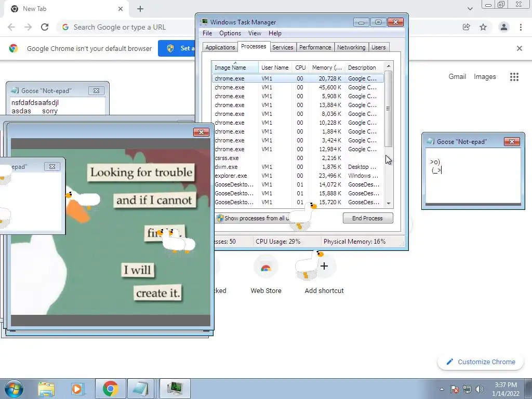The height and width of the screenshot is (399, 532).
Task: Open Windows Explorer from taskbar
Action: 46,389
